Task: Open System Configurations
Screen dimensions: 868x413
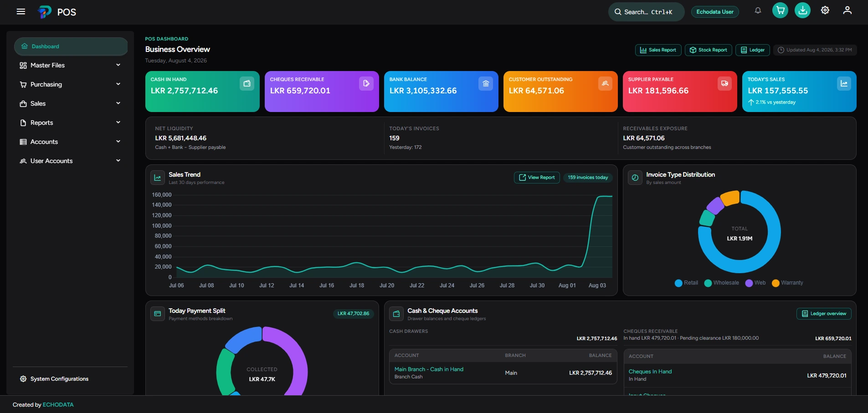Action: pos(71,379)
